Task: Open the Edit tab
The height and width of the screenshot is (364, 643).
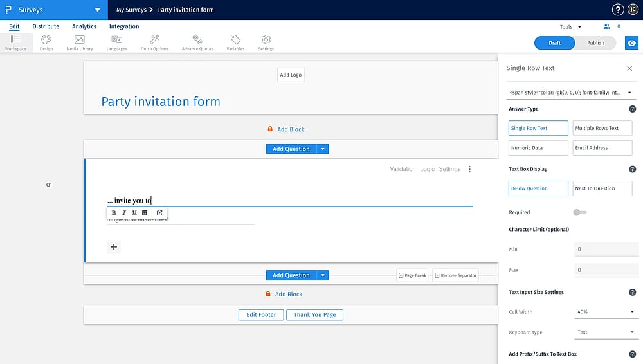Action: (14, 26)
